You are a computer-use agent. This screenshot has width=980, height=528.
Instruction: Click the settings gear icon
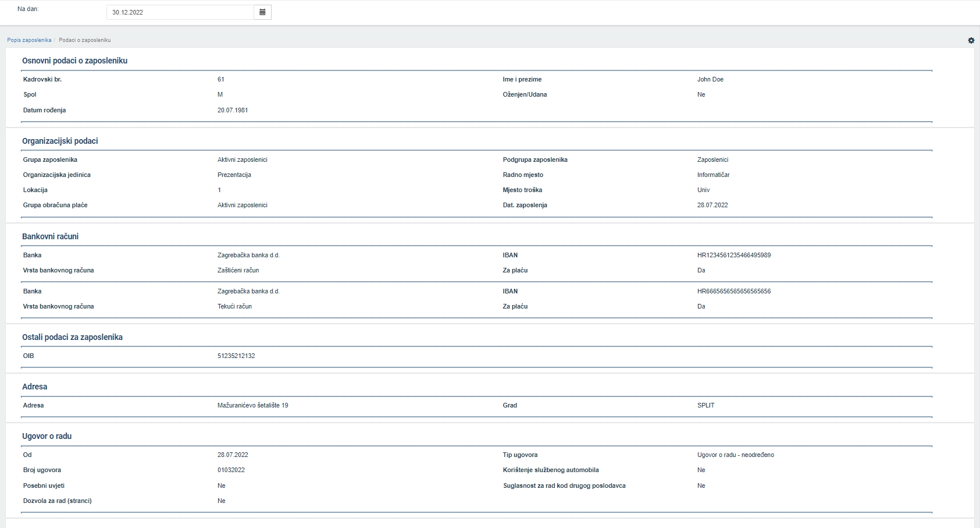pos(971,40)
